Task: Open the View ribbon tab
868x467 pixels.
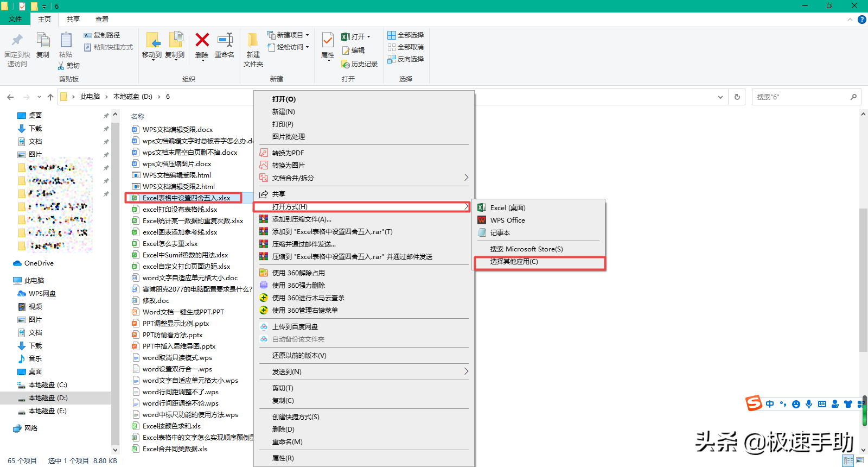Action: 102,20
